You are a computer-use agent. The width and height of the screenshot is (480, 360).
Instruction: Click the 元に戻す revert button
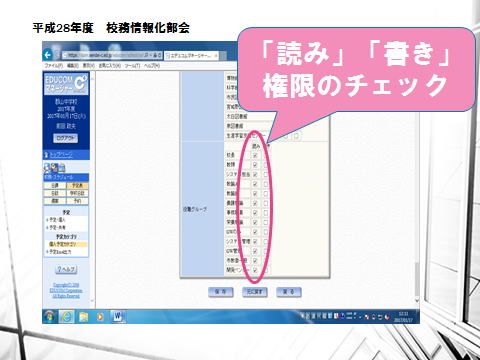[x=255, y=292]
